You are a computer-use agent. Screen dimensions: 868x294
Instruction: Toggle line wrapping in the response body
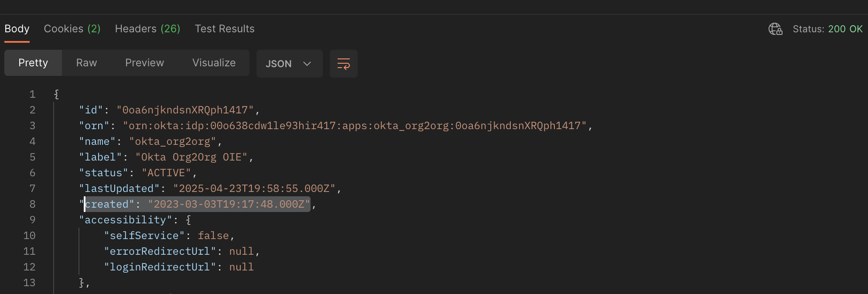click(344, 64)
